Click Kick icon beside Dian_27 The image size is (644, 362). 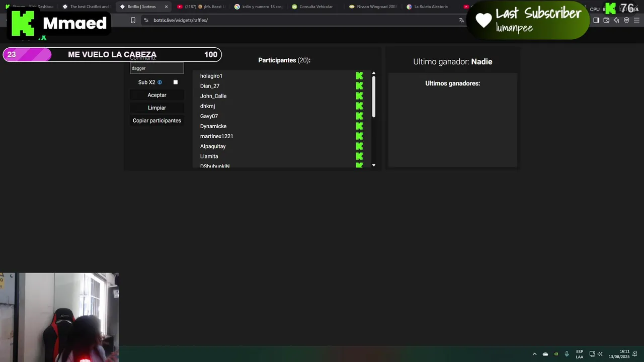(x=359, y=86)
